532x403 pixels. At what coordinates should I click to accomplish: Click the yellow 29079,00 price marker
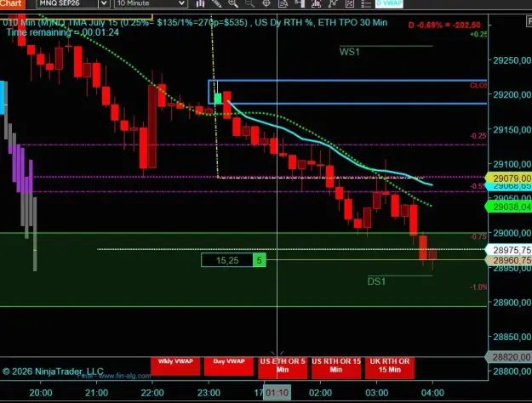pos(510,178)
